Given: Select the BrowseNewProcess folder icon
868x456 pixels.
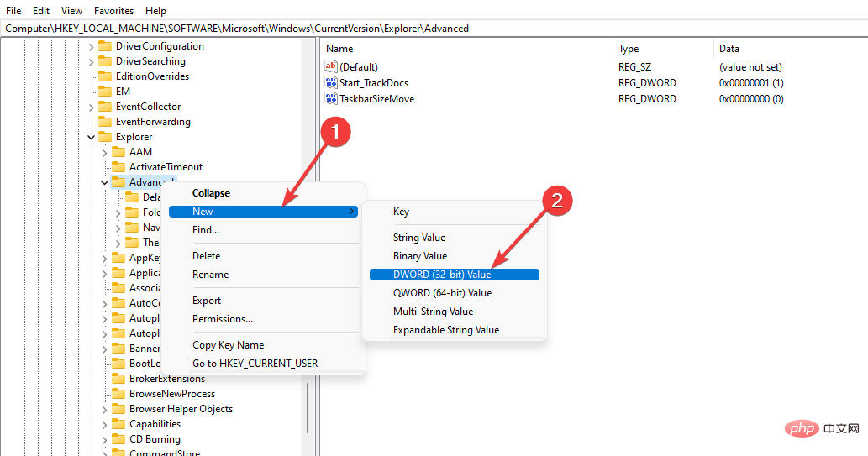Looking at the screenshot, I should pos(118,394).
